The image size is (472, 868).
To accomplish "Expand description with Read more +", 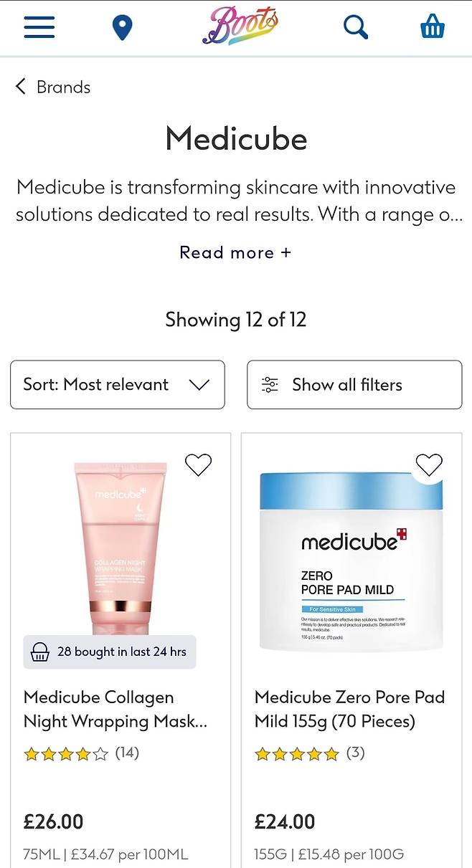I will (x=235, y=252).
